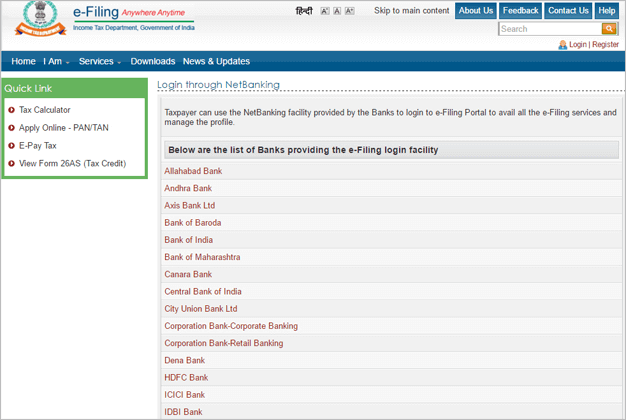Open the Downloads menu item

153,61
